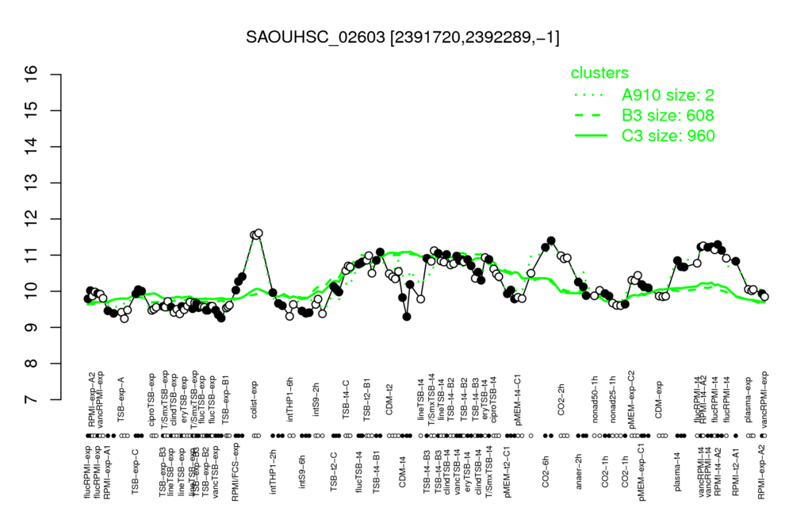Screen dimensions: 812x508
Task: Click y-axis tick label 7
Action: (x=31, y=400)
